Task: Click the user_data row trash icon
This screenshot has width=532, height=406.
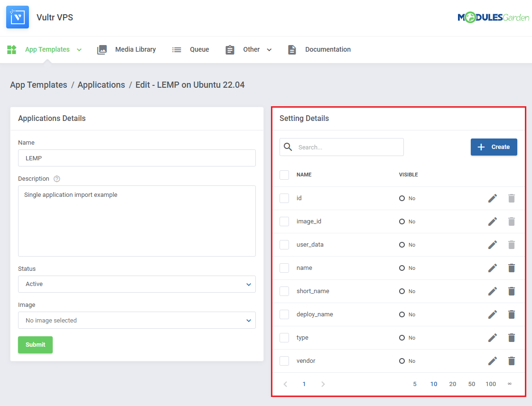Action: [x=512, y=245]
